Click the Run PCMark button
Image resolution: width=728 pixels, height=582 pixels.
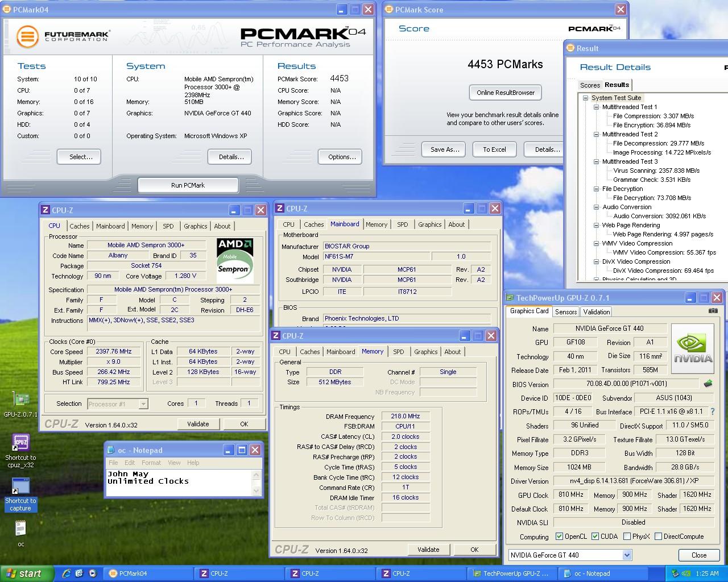coord(188,185)
